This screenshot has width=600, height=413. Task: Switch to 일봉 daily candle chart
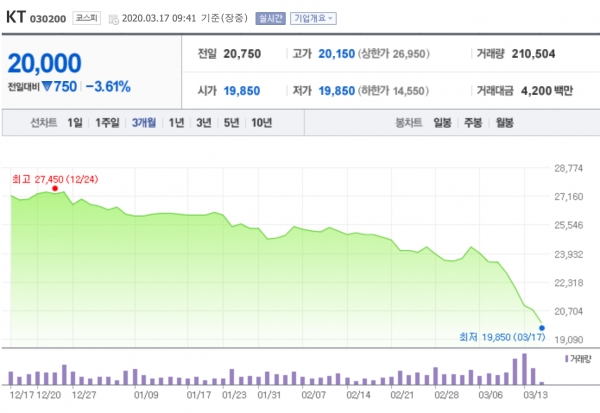[442, 123]
